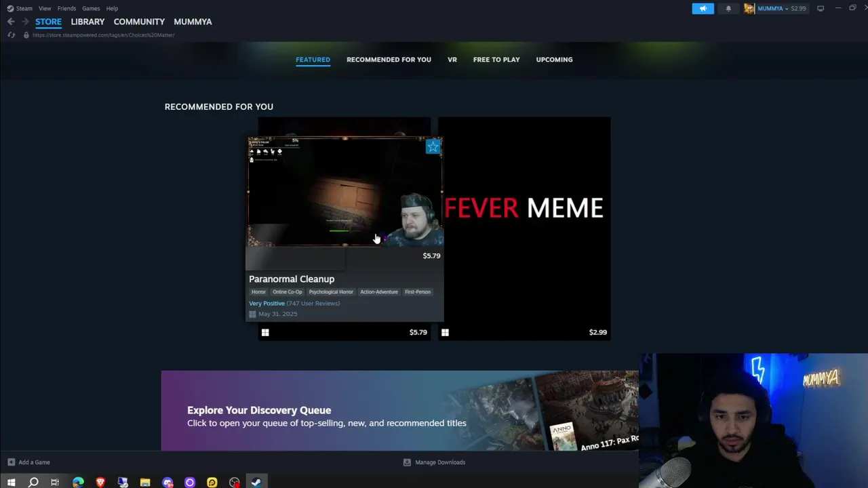
Task: Open the Games menu
Action: click(x=91, y=8)
